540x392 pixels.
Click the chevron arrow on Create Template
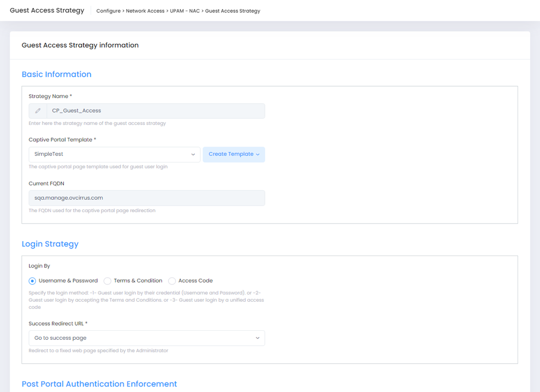coord(258,154)
